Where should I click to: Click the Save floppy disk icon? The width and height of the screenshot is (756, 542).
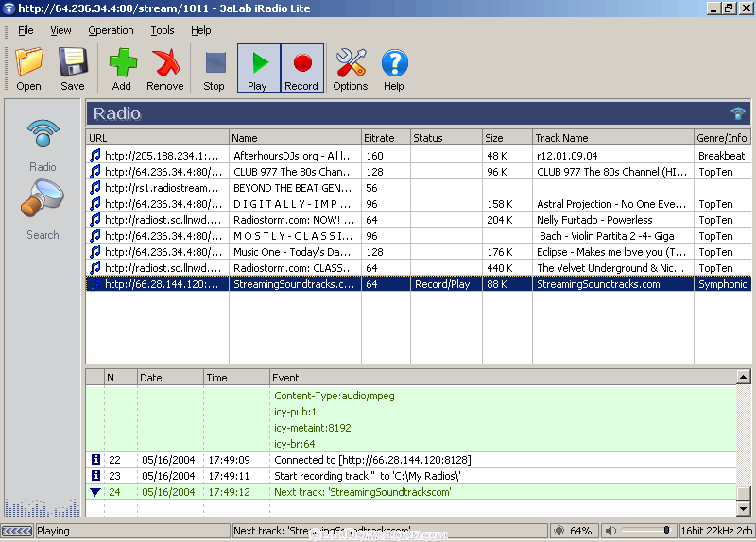[73, 62]
